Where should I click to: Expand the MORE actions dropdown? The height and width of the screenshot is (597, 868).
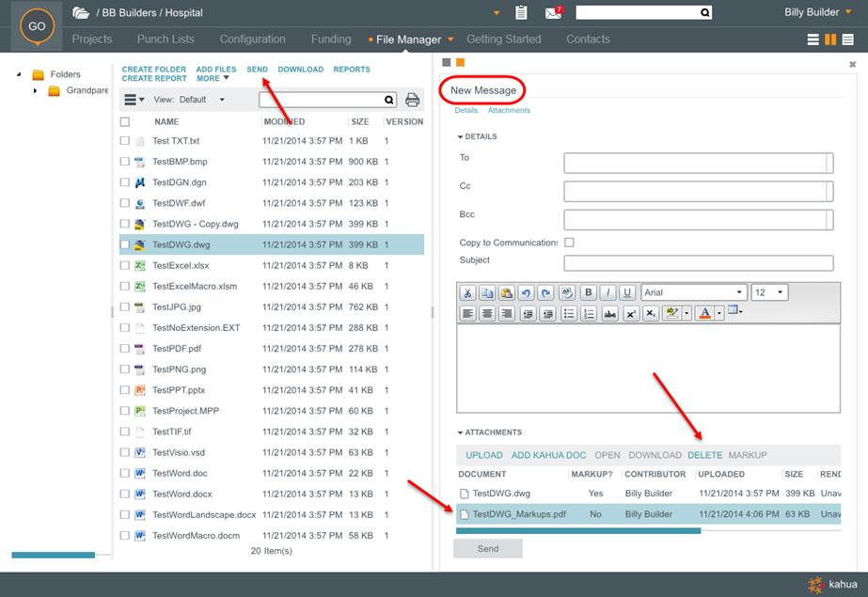[213, 79]
